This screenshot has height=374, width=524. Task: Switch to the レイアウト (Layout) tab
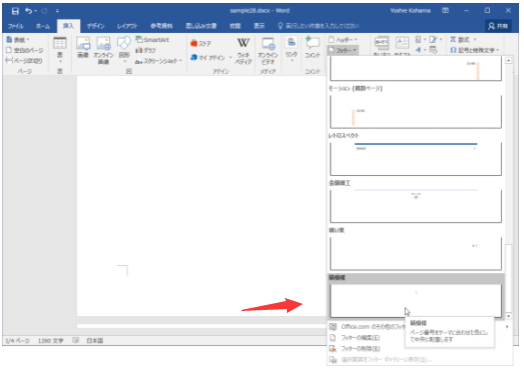tap(127, 26)
